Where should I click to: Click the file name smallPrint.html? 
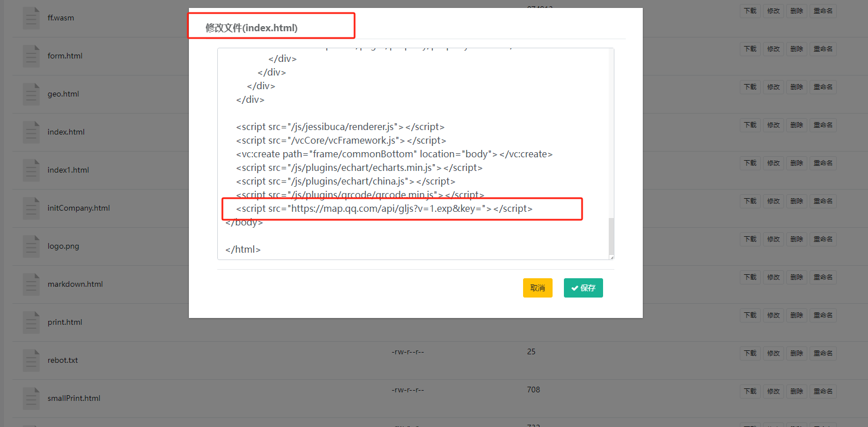tap(74, 398)
